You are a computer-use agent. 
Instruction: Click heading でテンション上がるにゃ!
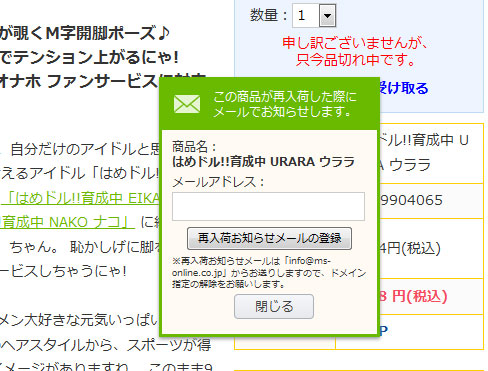(89, 57)
